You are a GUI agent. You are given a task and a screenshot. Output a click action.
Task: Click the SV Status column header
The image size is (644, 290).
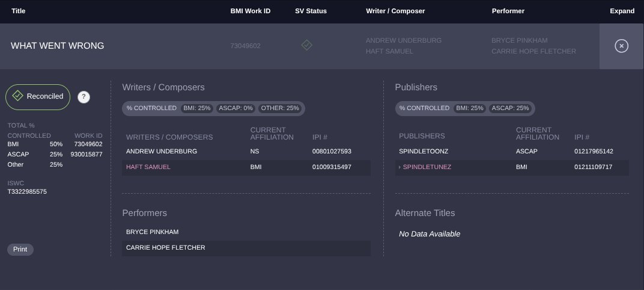pos(311,11)
